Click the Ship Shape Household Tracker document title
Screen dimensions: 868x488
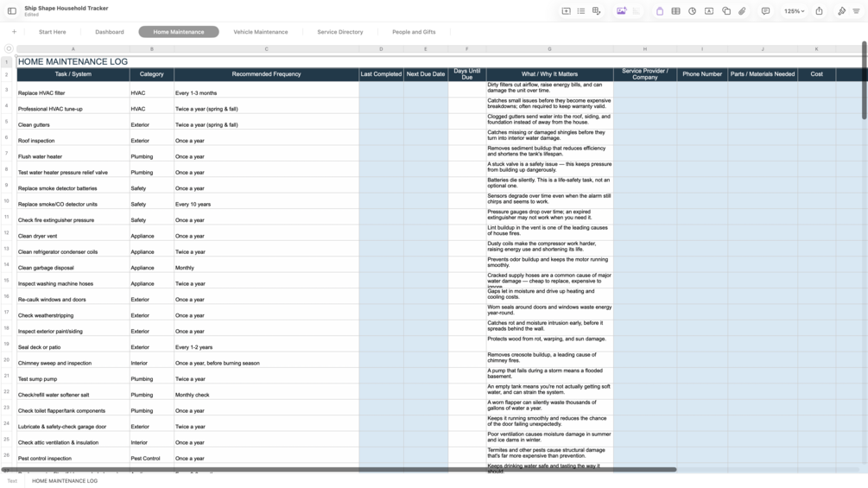coord(67,9)
